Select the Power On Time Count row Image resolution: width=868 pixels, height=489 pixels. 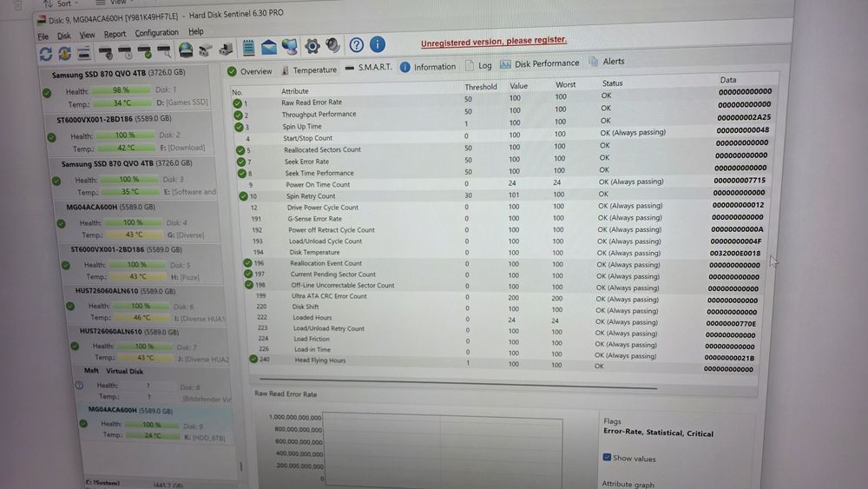(502, 183)
